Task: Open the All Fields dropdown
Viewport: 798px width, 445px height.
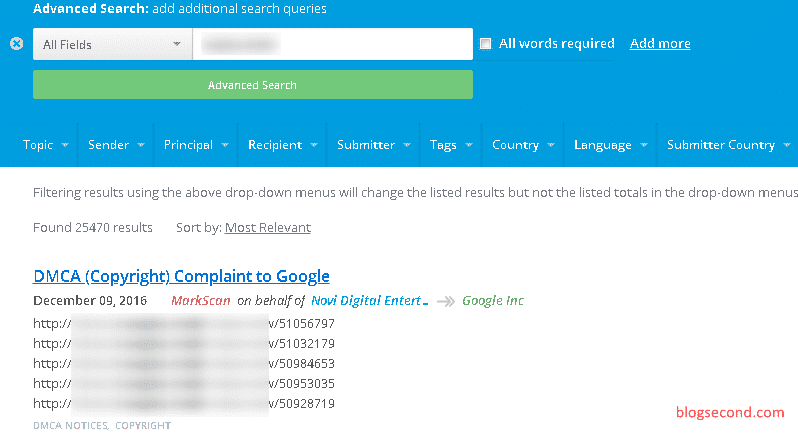Action: coord(112,44)
